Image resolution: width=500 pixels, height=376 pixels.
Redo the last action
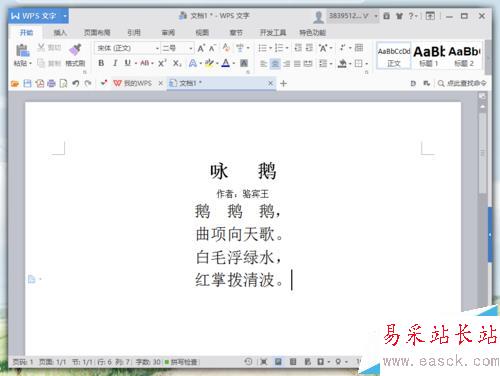click(x=88, y=83)
